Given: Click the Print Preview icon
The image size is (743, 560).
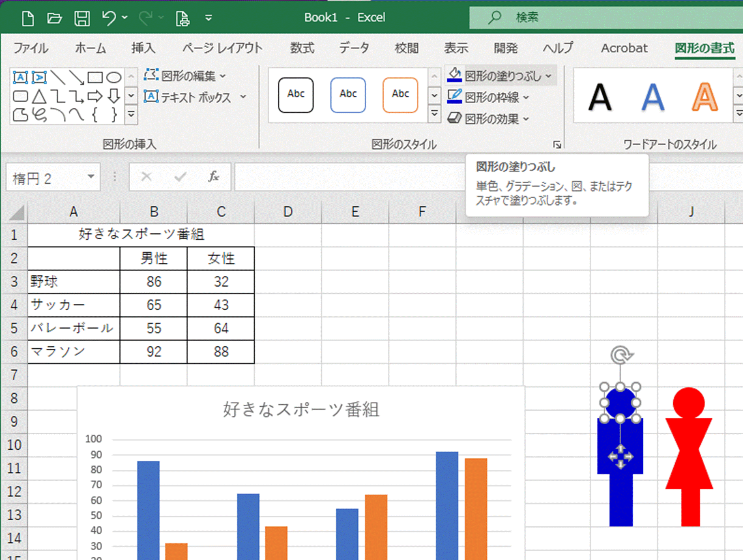Looking at the screenshot, I should click(x=183, y=18).
